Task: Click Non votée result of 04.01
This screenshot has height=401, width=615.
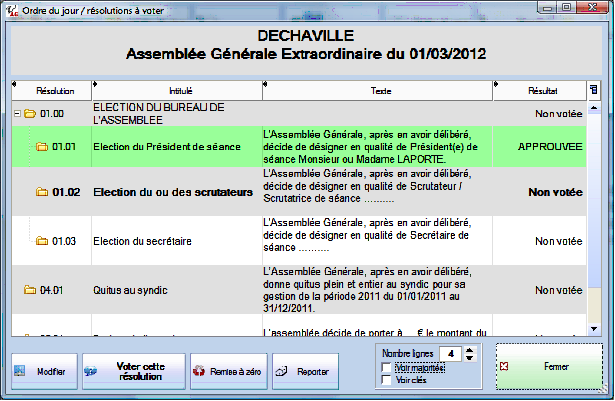Action: (x=559, y=290)
